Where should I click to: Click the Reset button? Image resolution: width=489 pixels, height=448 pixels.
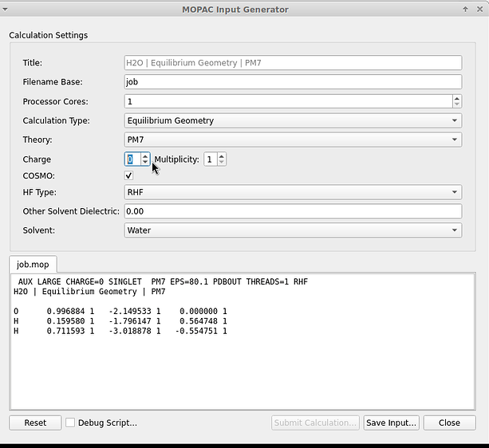35,422
